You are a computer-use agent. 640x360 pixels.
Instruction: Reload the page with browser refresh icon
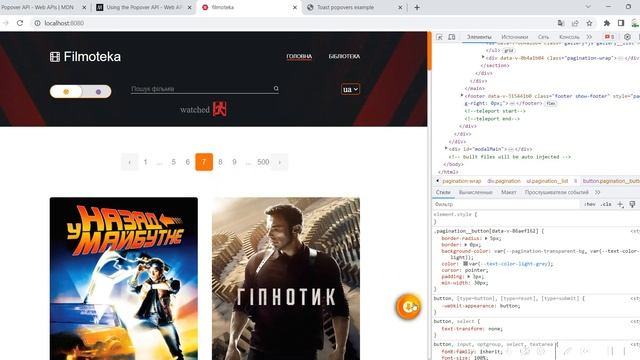tap(20, 23)
